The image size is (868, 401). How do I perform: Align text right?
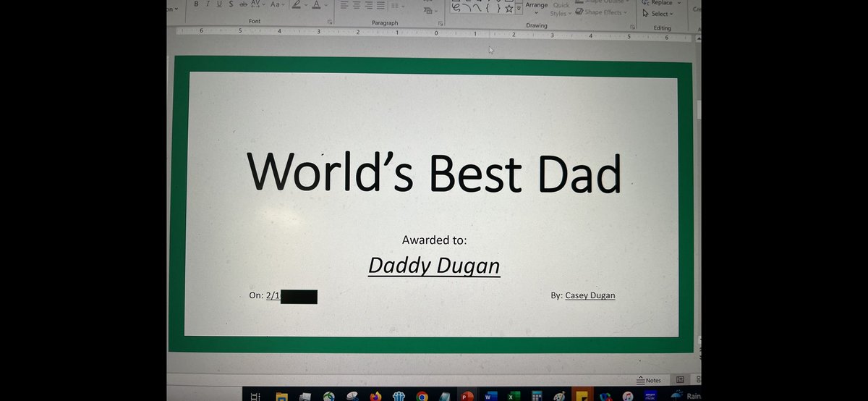pyautogui.click(x=369, y=4)
